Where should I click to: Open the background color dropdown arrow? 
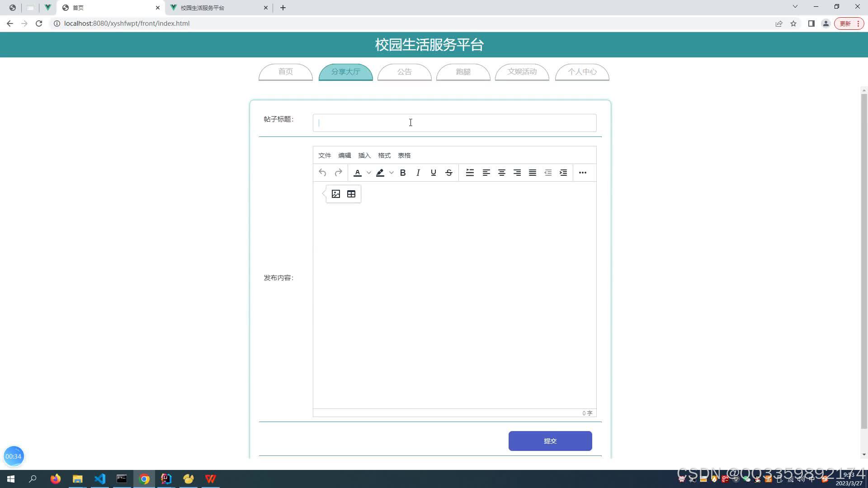coord(392,173)
